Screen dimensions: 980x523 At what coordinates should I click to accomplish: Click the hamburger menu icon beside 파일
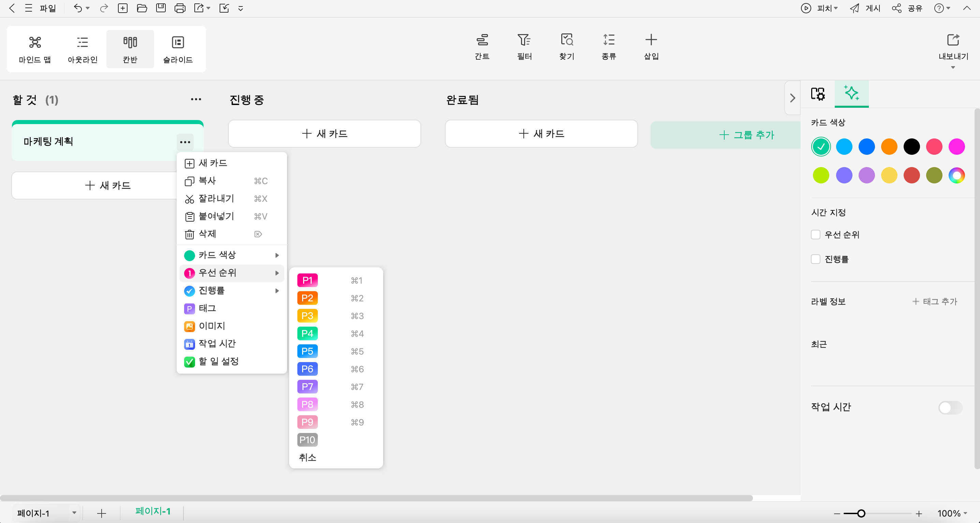[x=28, y=8]
